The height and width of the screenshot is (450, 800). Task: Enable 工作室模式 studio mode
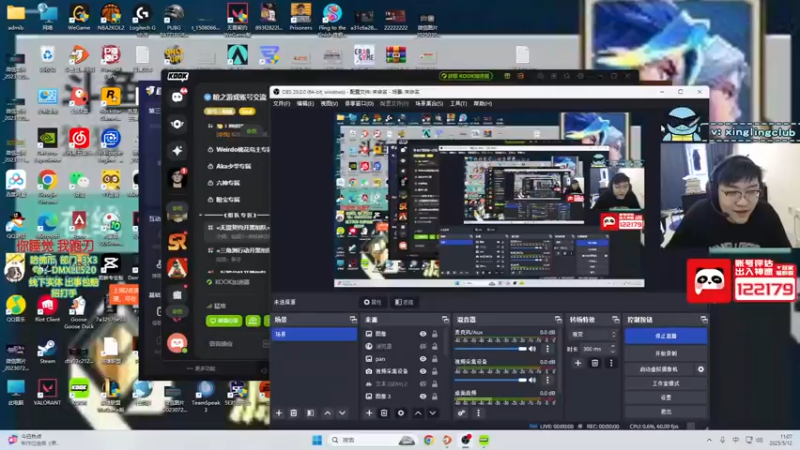(x=666, y=383)
